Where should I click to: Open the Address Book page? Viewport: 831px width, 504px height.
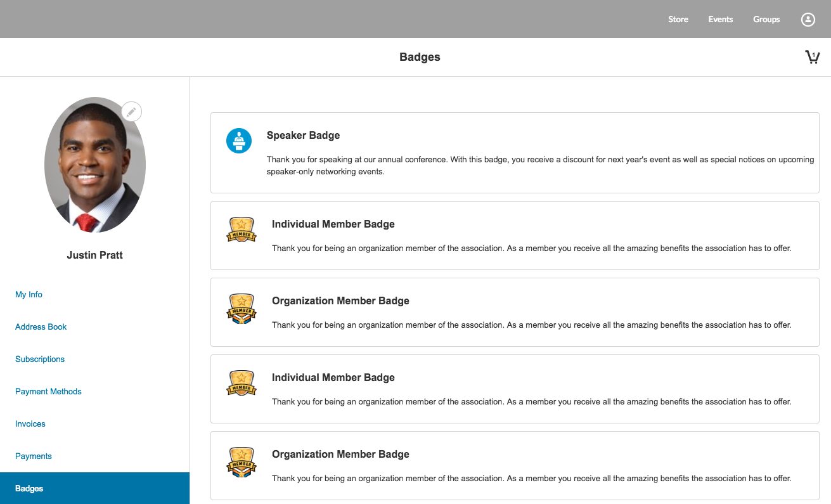(x=41, y=326)
